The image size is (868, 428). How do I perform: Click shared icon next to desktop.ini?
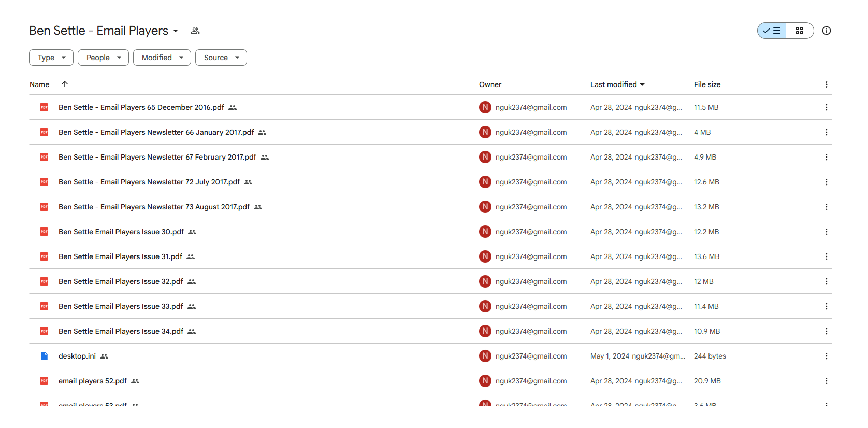point(104,356)
